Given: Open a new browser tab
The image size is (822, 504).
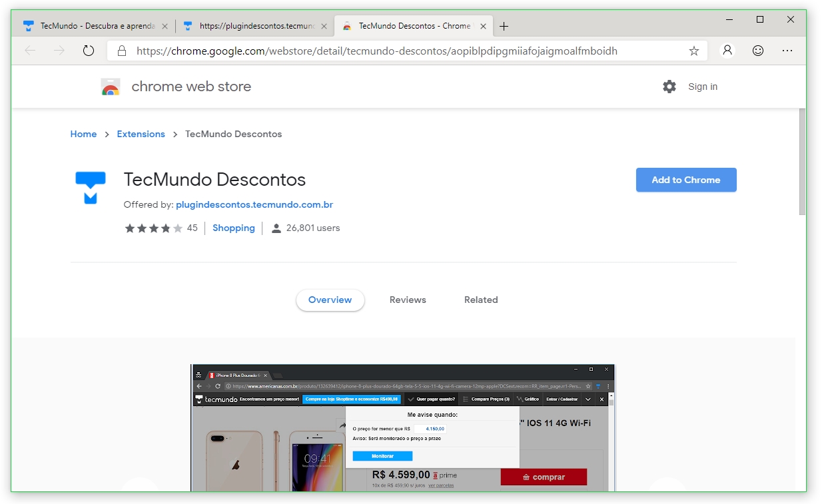Looking at the screenshot, I should click(504, 27).
